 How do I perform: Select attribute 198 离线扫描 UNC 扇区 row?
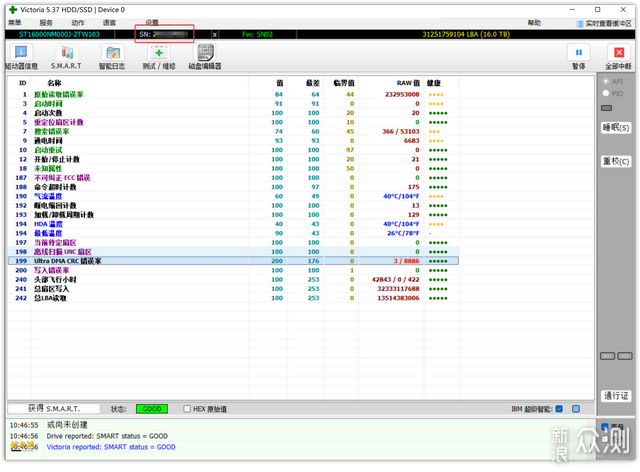(233, 252)
